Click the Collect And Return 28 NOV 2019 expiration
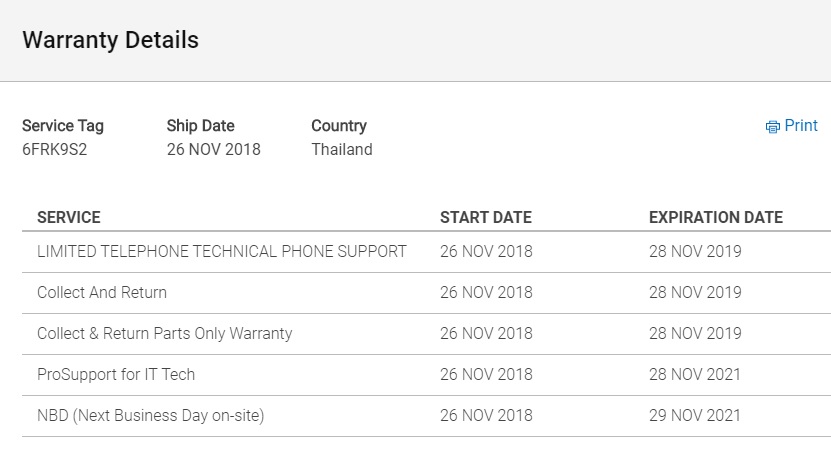The height and width of the screenshot is (476, 831). (x=695, y=292)
